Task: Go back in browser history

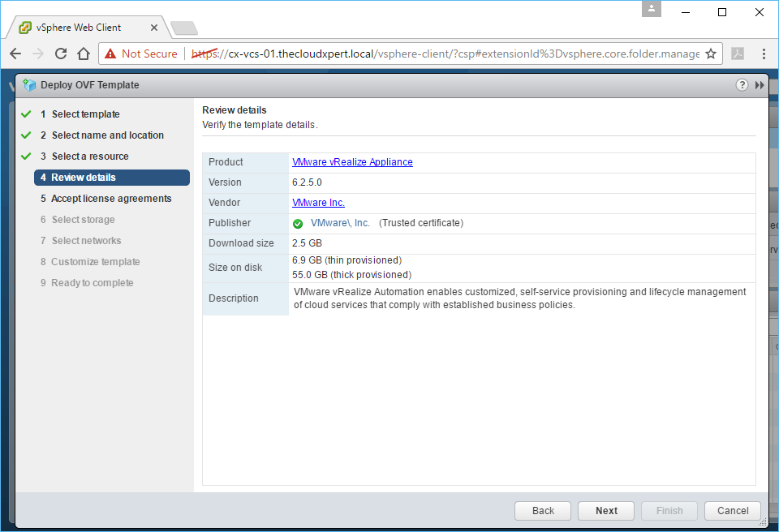Action: pyautogui.click(x=15, y=54)
